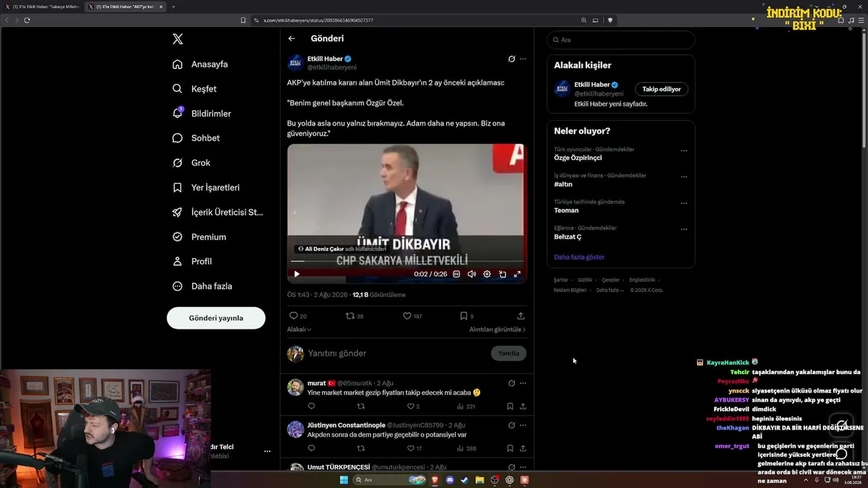Open more options on murat's comment
The image size is (868, 488).
[x=523, y=383]
